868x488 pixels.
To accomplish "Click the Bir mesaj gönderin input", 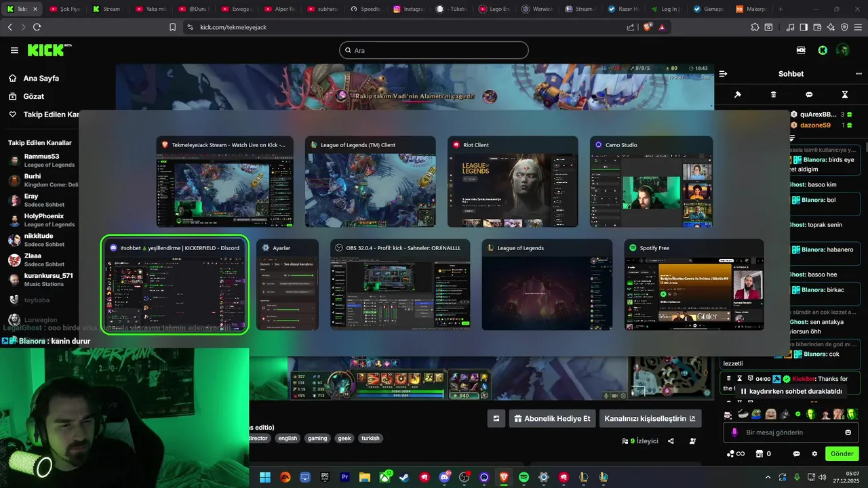I will (790, 432).
